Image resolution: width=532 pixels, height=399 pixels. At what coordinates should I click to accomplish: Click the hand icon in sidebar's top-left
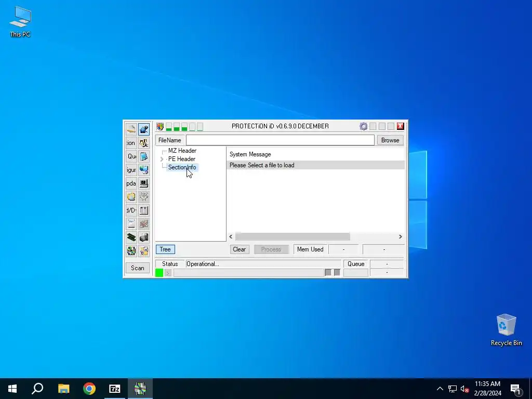(131, 129)
